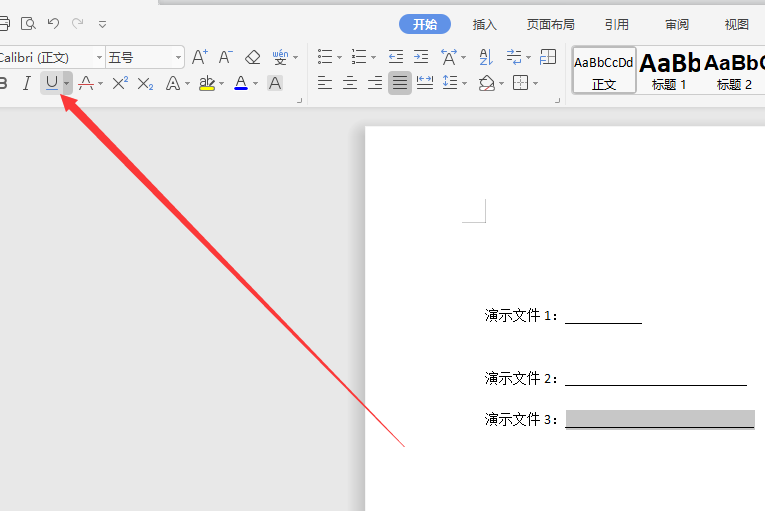Open the text effects tool

(173, 83)
